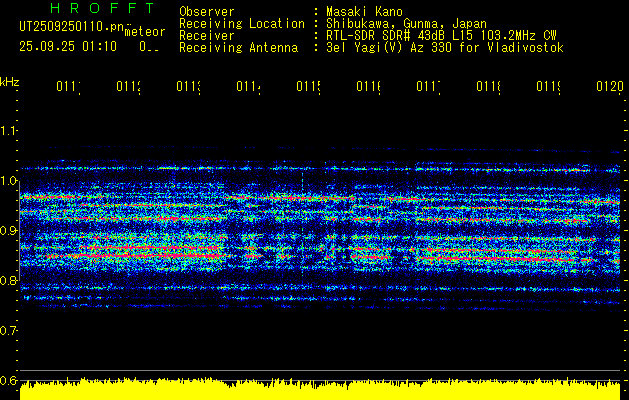Click the 'Receiver' field label
The image size is (629, 400).
pyautogui.click(x=207, y=36)
